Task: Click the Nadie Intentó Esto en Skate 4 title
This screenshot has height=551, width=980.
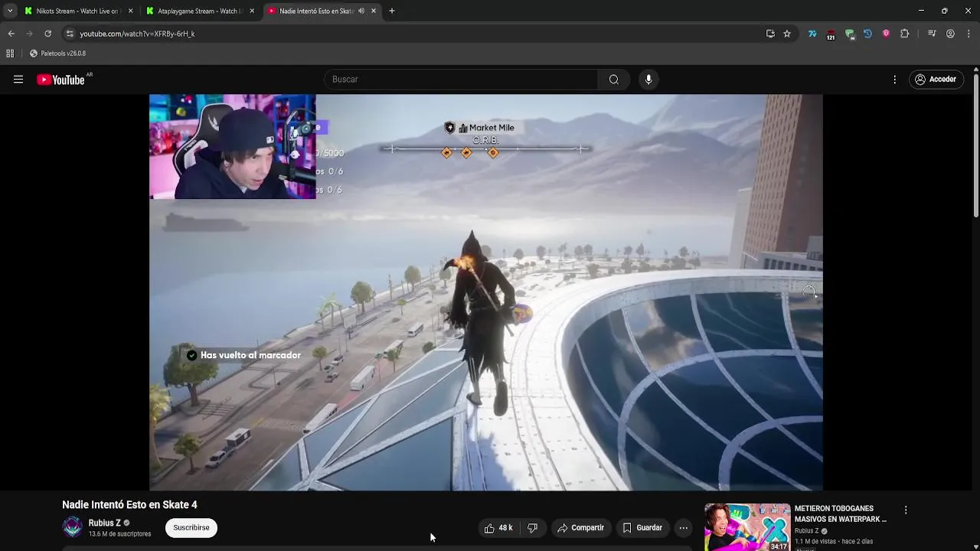Action: (x=129, y=505)
